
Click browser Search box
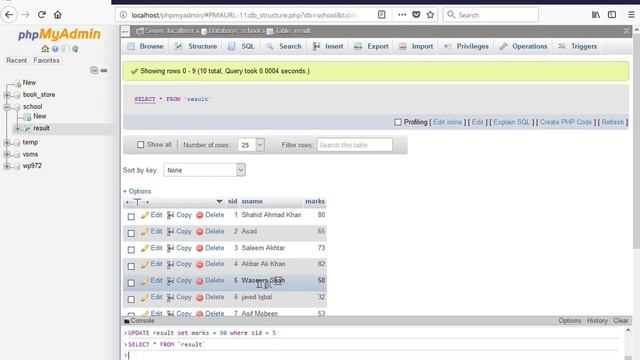tap(491, 15)
